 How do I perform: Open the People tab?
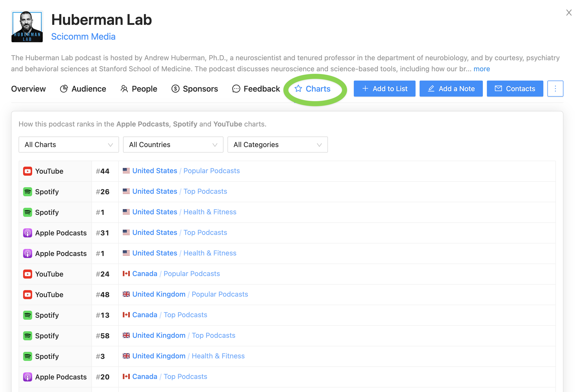click(139, 89)
